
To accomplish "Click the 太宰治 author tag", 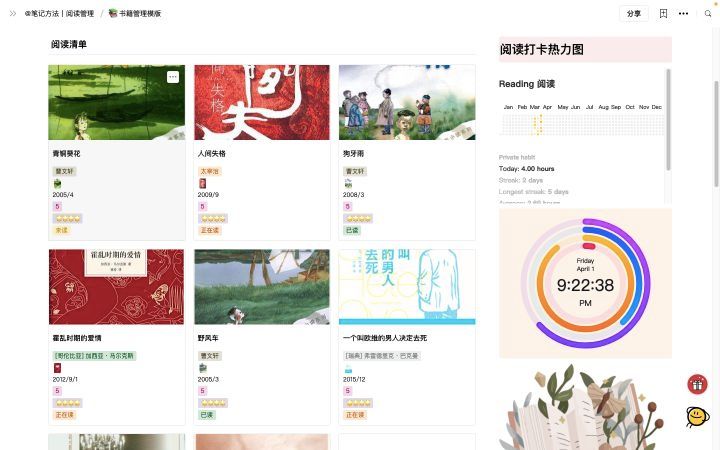I will tap(209, 171).
